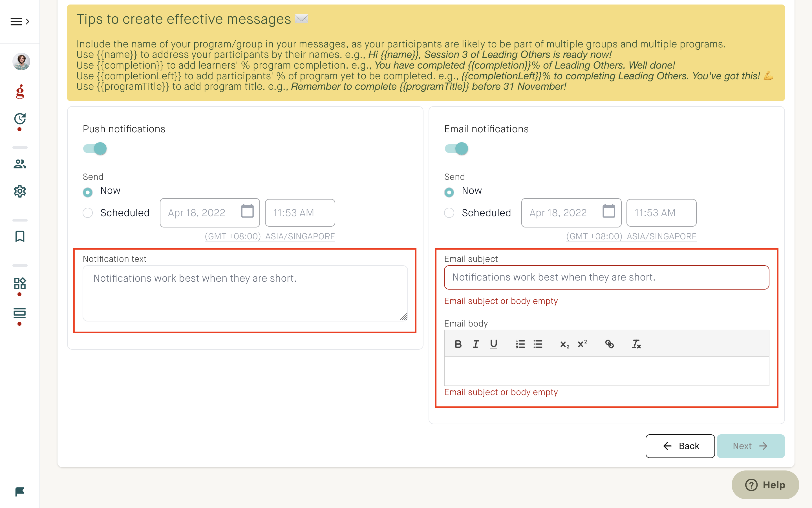Open the clock history sidebar icon
Screen dimensions: 812x508
pyautogui.click(x=20, y=119)
